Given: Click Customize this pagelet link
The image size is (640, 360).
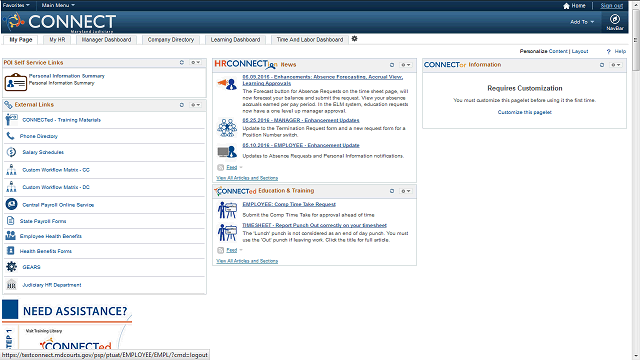Looking at the screenshot, I should coord(524,112).
